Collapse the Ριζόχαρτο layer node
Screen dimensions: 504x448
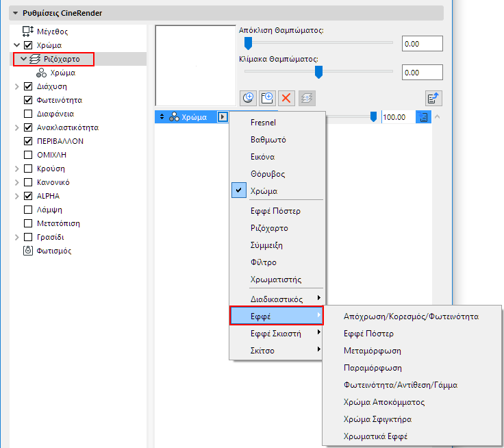pyautogui.click(x=23, y=59)
